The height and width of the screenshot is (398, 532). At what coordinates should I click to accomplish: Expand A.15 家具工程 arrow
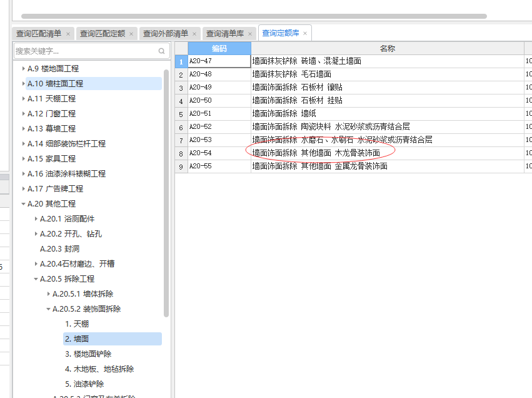23,158
